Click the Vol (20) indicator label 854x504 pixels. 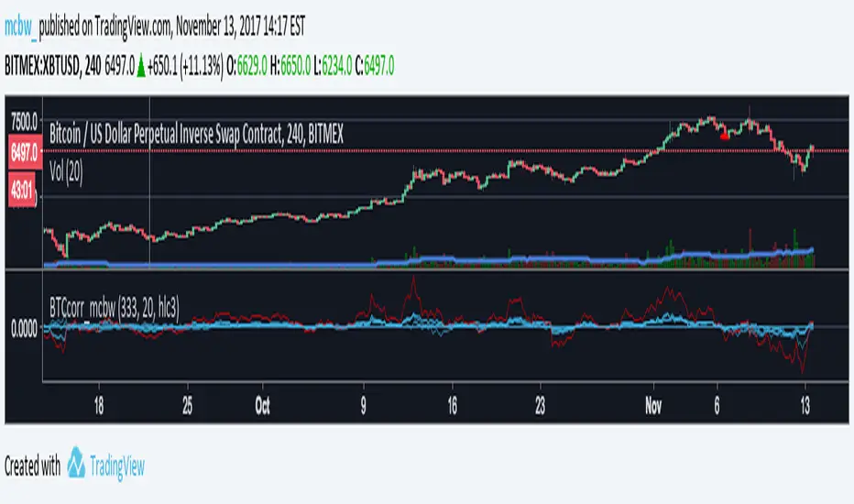(x=66, y=172)
